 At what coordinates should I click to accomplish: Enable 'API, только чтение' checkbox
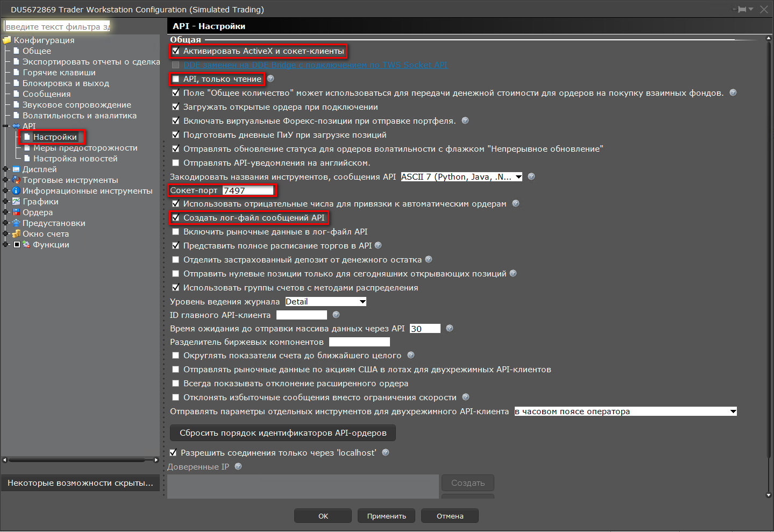(x=175, y=79)
